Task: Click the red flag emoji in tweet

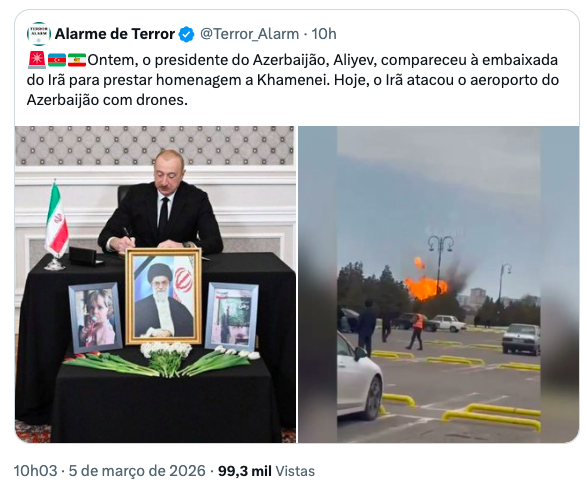Action: pos(37,60)
